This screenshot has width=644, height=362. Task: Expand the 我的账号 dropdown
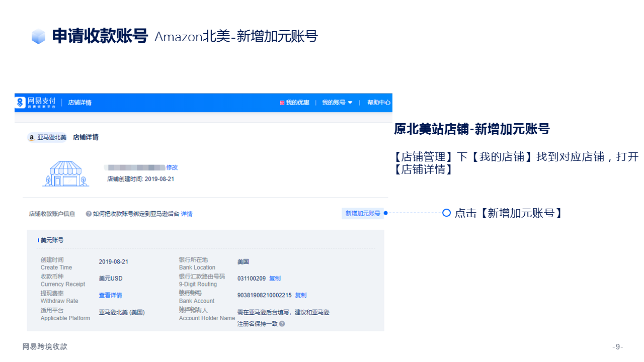[337, 103]
